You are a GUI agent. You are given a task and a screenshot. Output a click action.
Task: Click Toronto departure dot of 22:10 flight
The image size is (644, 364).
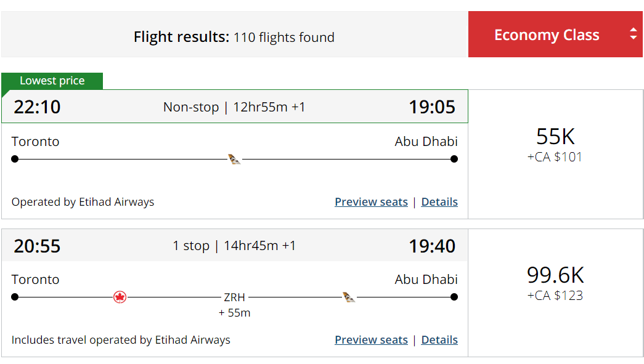pos(15,159)
